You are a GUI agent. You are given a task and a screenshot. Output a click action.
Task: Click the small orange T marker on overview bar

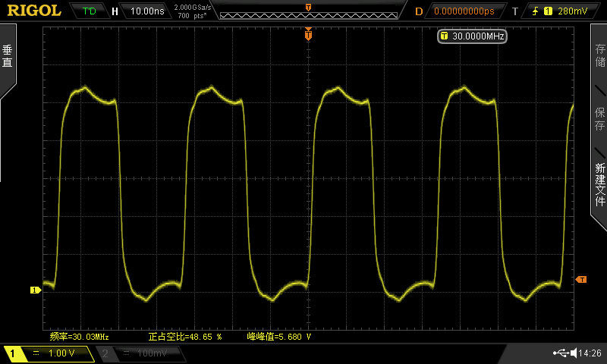308,8
